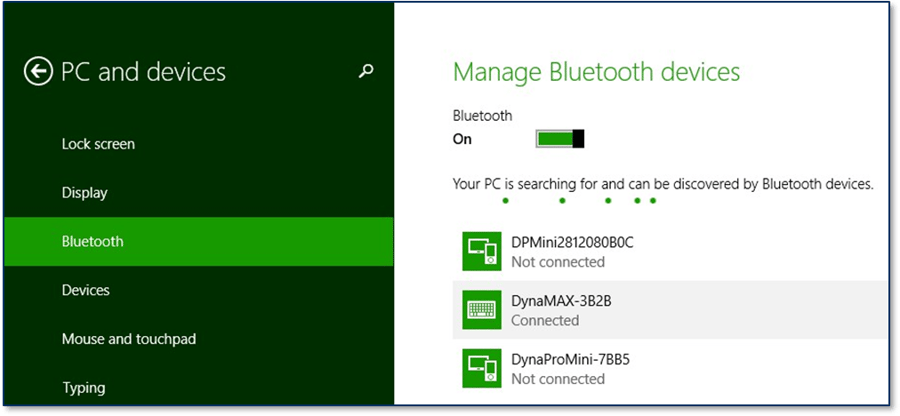Click the Bluetooth label above the toggle

[x=482, y=116]
